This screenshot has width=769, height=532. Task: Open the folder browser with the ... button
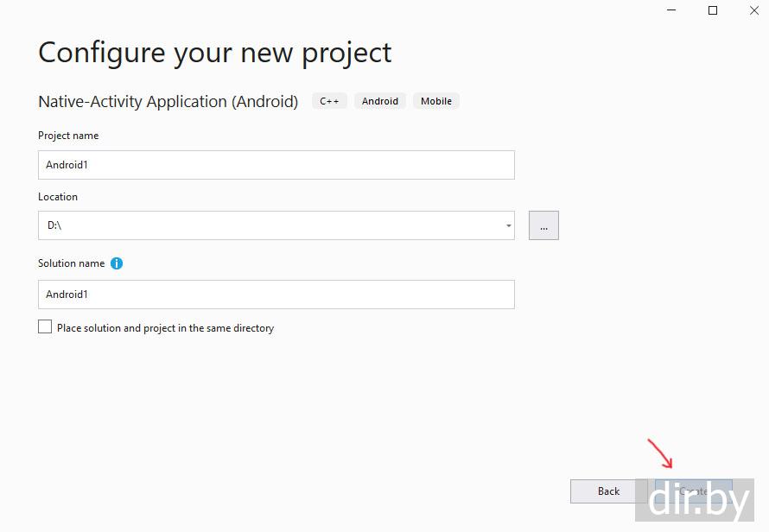tap(543, 225)
